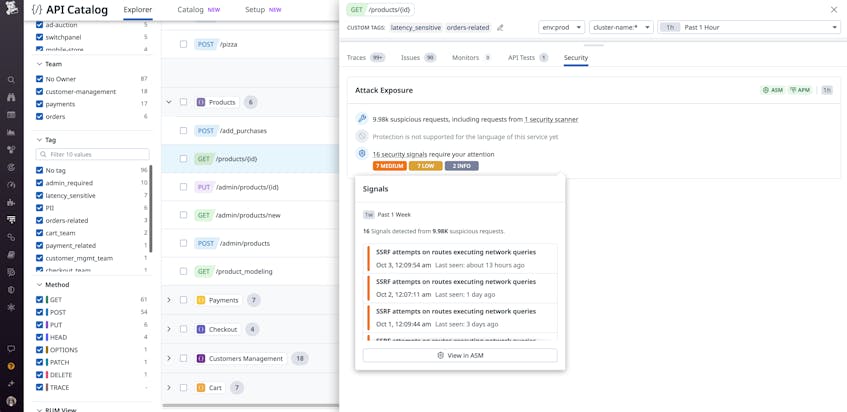
Task: Click the Cart group orange icon
Action: (200, 388)
